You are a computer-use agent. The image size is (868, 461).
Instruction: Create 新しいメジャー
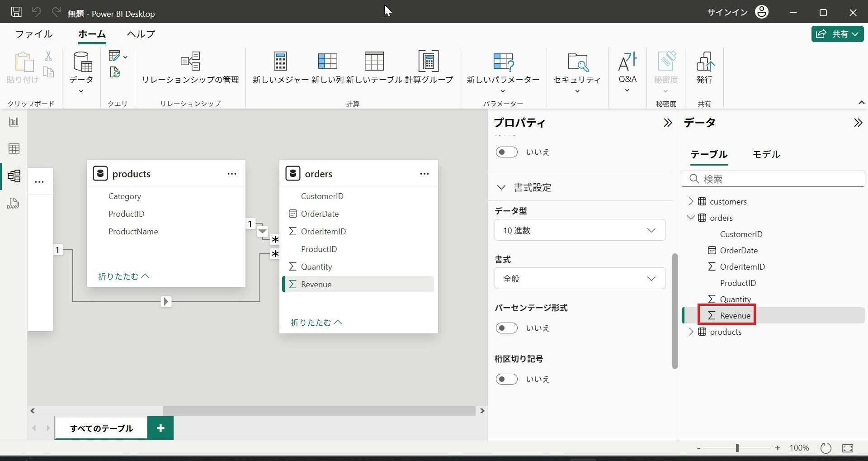point(280,68)
